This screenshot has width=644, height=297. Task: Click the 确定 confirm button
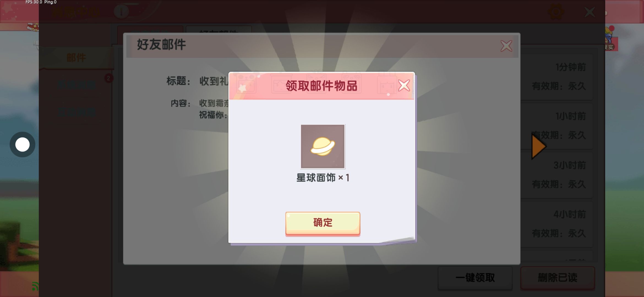pyautogui.click(x=323, y=223)
